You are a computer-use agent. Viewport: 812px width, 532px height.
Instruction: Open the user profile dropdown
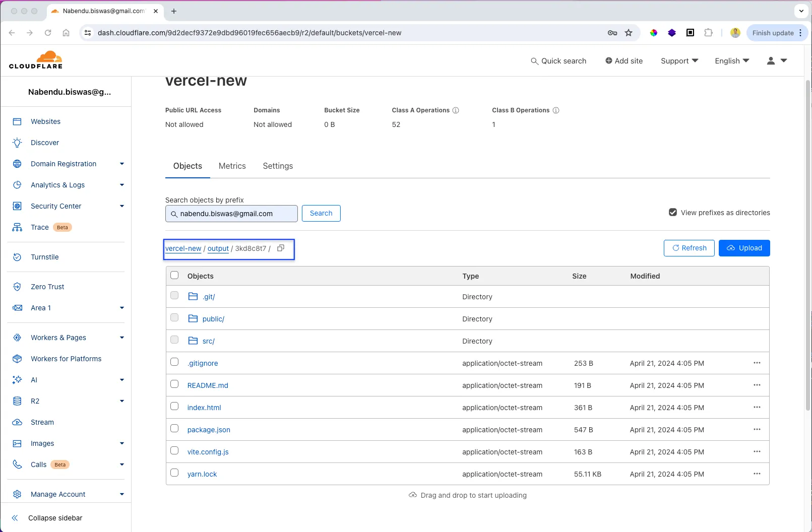point(777,60)
